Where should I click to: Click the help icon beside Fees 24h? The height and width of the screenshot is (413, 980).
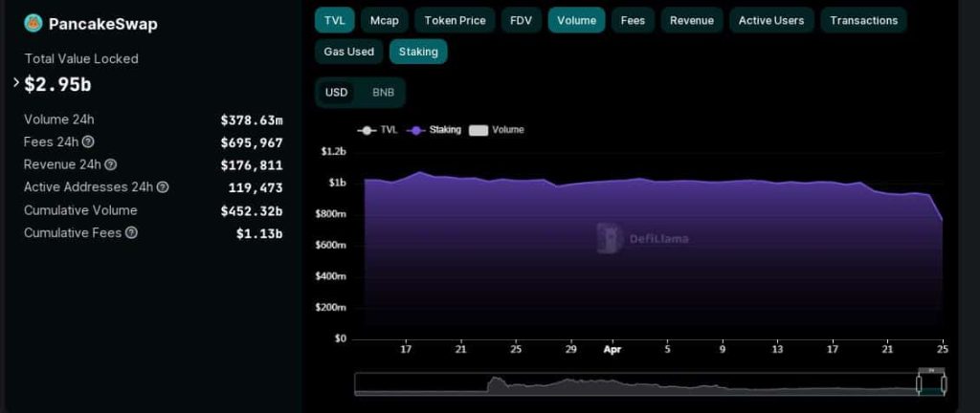click(x=88, y=142)
